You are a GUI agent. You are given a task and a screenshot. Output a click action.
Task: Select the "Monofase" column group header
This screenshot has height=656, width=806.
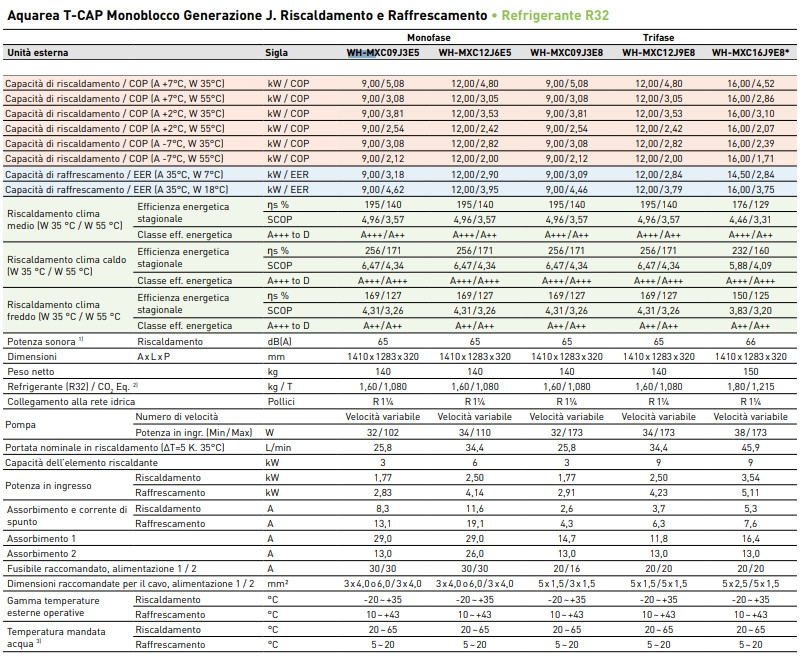point(429,38)
